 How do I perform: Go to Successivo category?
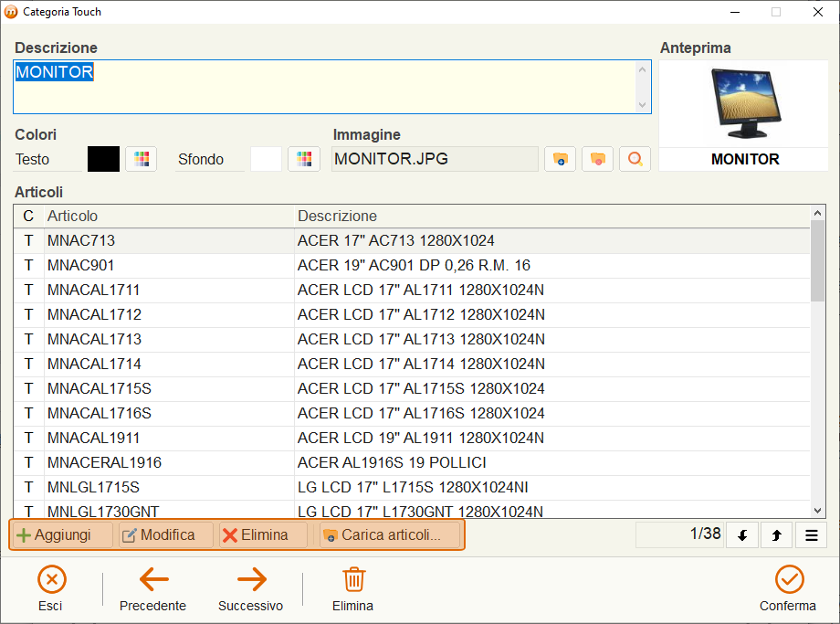tap(251, 588)
